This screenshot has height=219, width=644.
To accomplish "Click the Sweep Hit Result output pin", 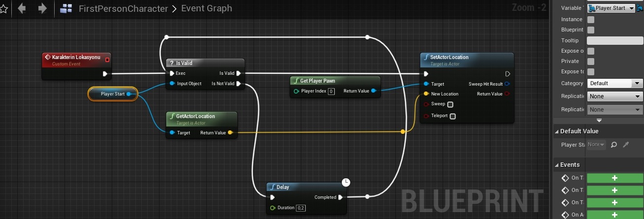I will 508,84.
